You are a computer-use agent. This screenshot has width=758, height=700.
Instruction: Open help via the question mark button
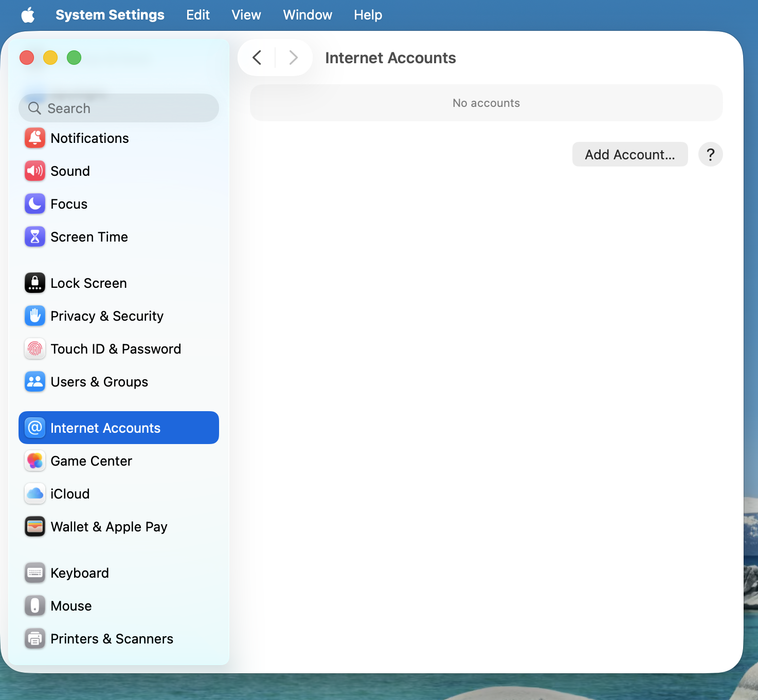(710, 154)
